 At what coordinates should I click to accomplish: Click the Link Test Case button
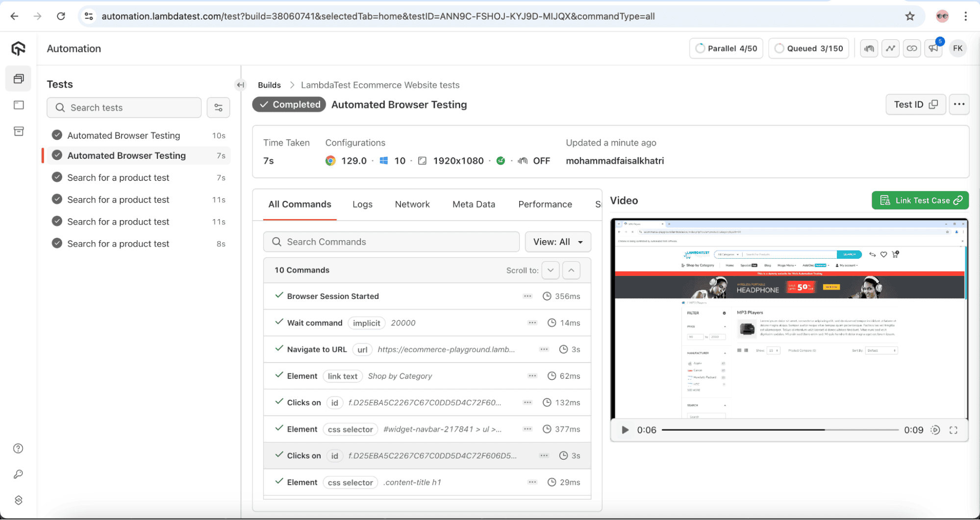[920, 200]
